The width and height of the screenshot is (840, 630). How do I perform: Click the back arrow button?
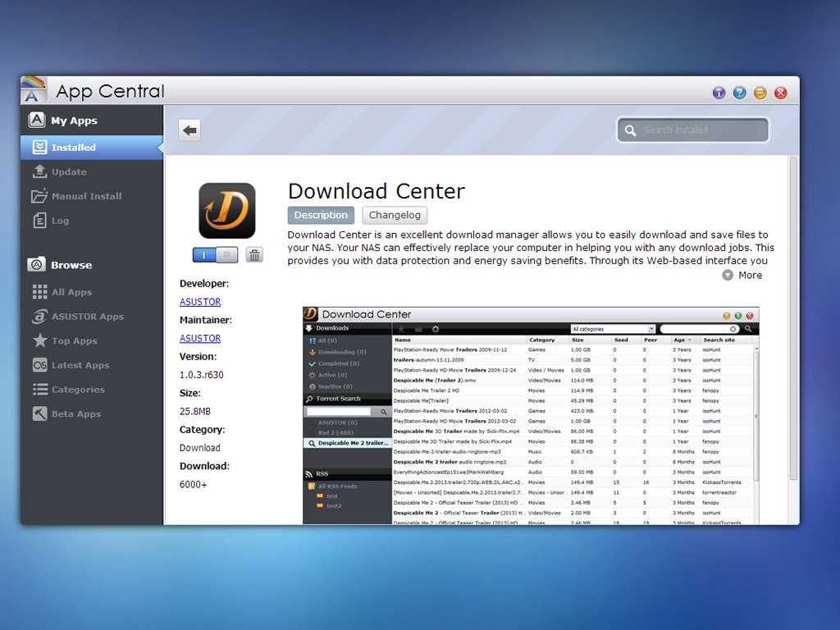pyautogui.click(x=189, y=130)
